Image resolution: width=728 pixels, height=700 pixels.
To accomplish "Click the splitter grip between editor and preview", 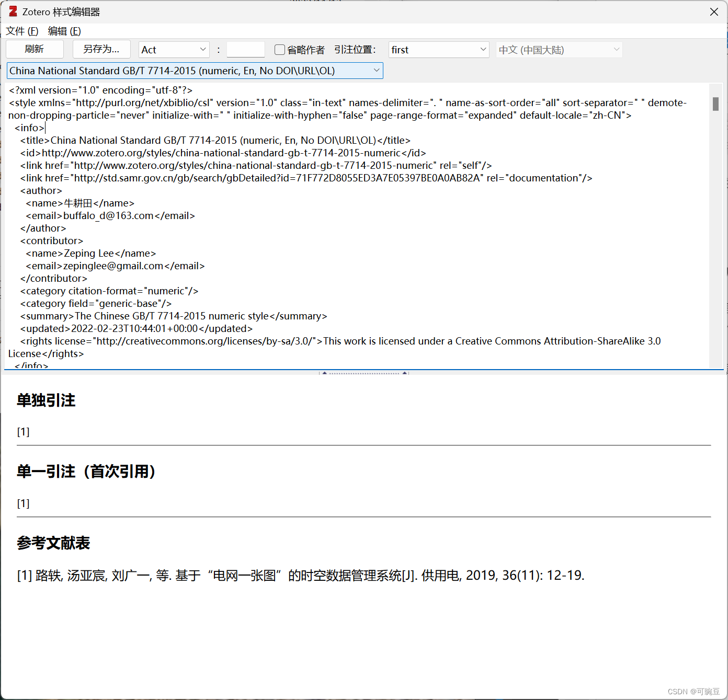I will click(364, 373).
